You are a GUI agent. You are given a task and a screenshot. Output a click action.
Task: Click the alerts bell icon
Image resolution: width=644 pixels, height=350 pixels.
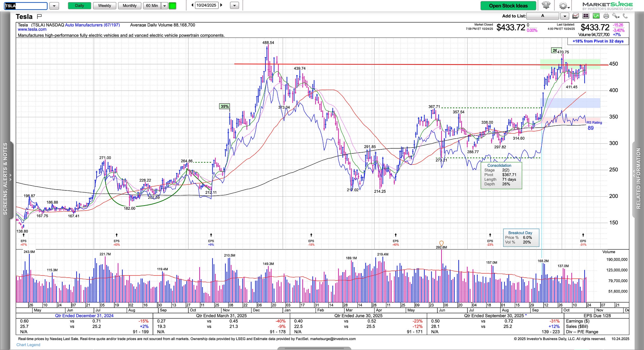pyautogui.click(x=546, y=5)
